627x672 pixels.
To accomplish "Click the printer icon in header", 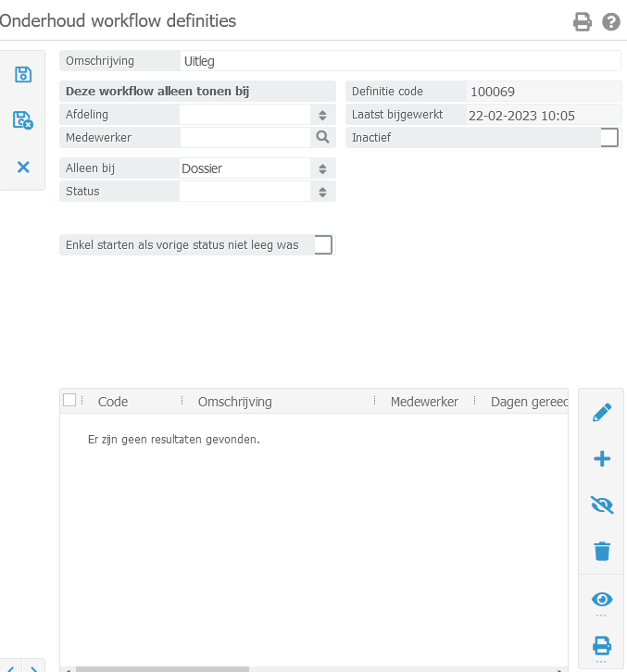I will [583, 21].
